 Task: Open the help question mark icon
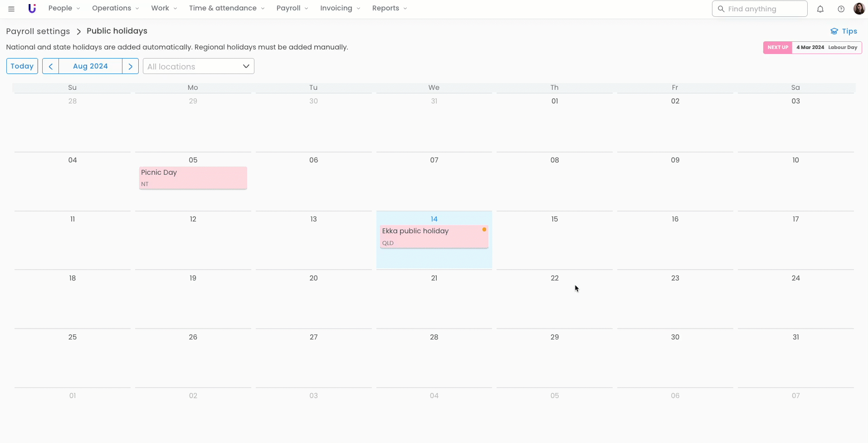click(x=841, y=9)
